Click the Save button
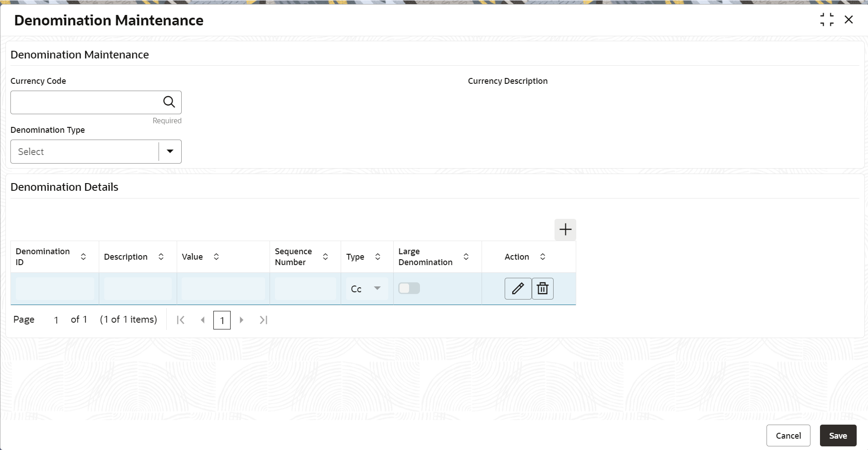This screenshot has width=868, height=450. [x=838, y=435]
